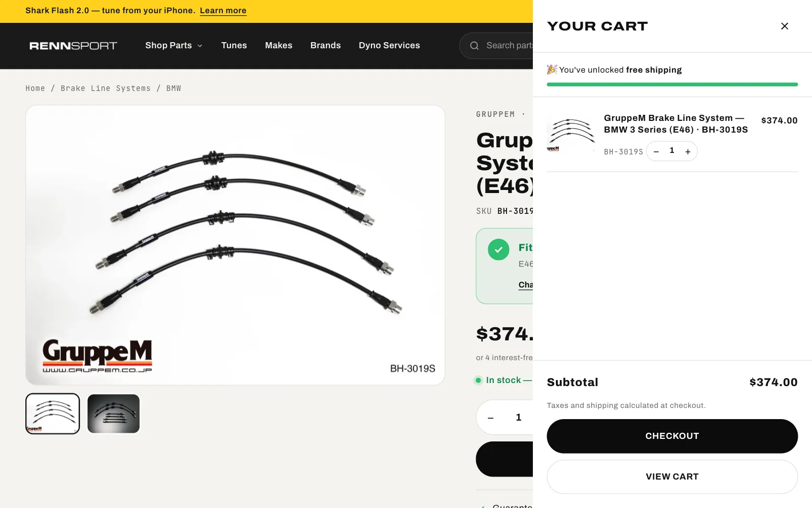Screen dimensions: 812x508
Task: Click the main brake line product image
Action: pyautogui.click(x=235, y=245)
